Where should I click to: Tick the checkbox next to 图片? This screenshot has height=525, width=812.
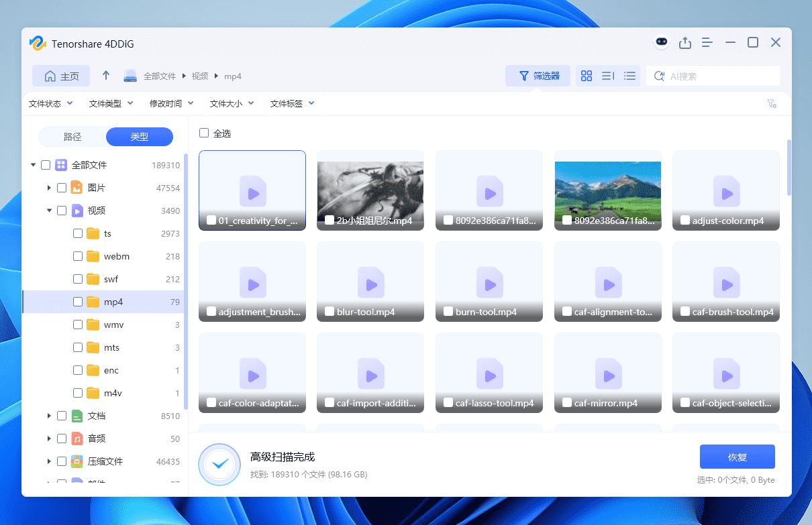(62, 187)
